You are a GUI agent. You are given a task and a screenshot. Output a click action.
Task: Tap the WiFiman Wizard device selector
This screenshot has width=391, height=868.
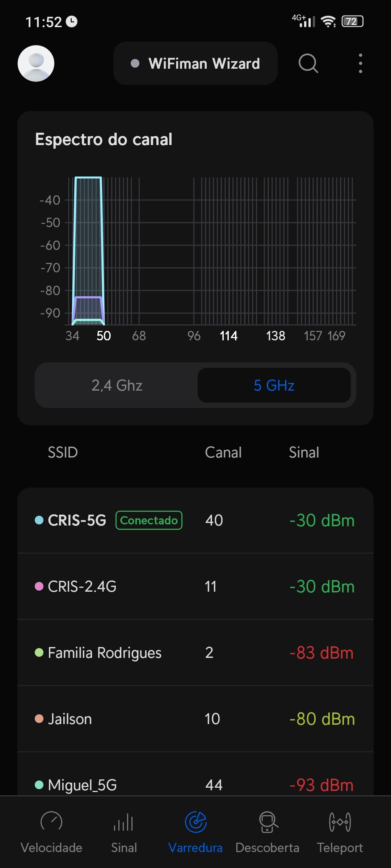coord(195,63)
